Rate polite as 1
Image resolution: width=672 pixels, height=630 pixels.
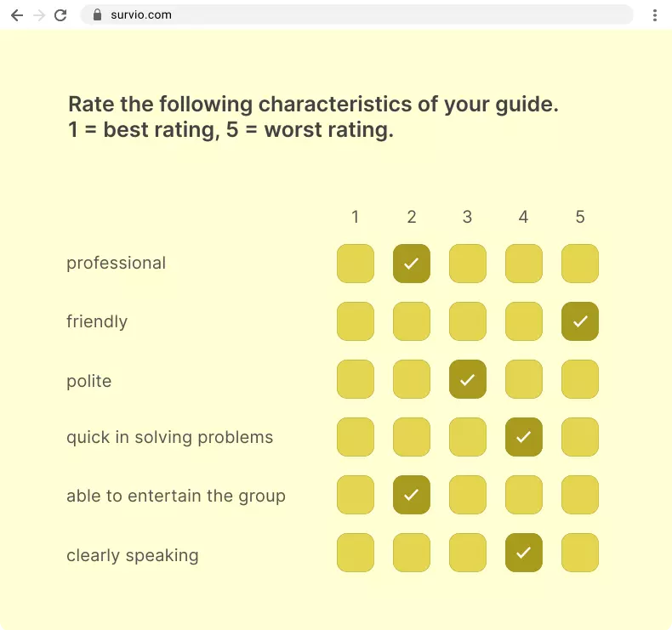pyautogui.click(x=356, y=379)
